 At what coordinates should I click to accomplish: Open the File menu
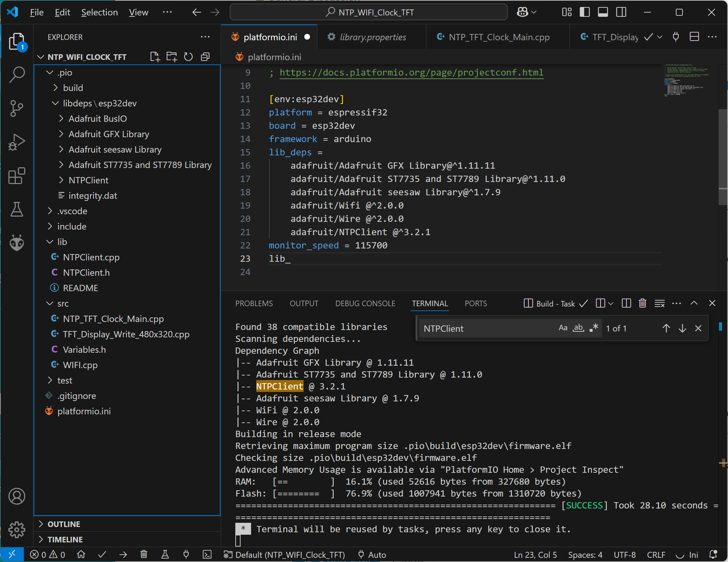click(37, 12)
